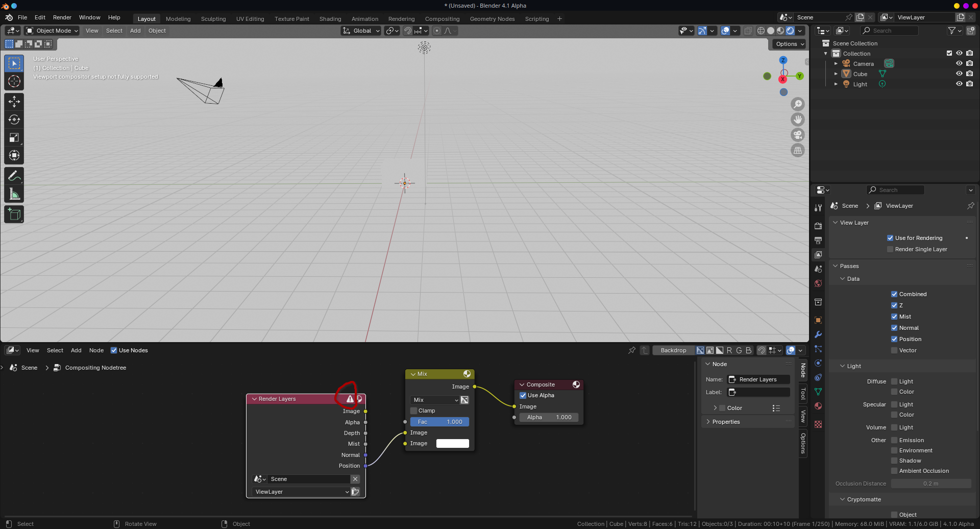Click the Backdrop button
This screenshot has width=980, height=529.
pyautogui.click(x=673, y=350)
